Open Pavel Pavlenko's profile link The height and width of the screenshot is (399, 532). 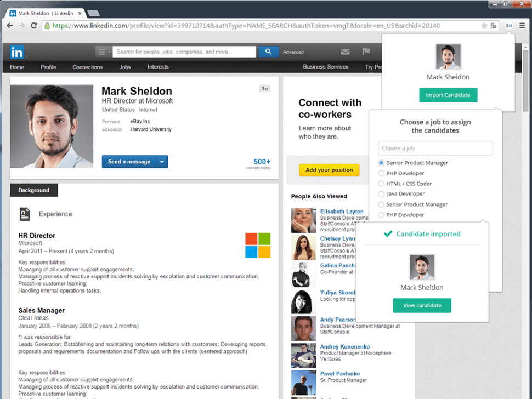(x=340, y=374)
